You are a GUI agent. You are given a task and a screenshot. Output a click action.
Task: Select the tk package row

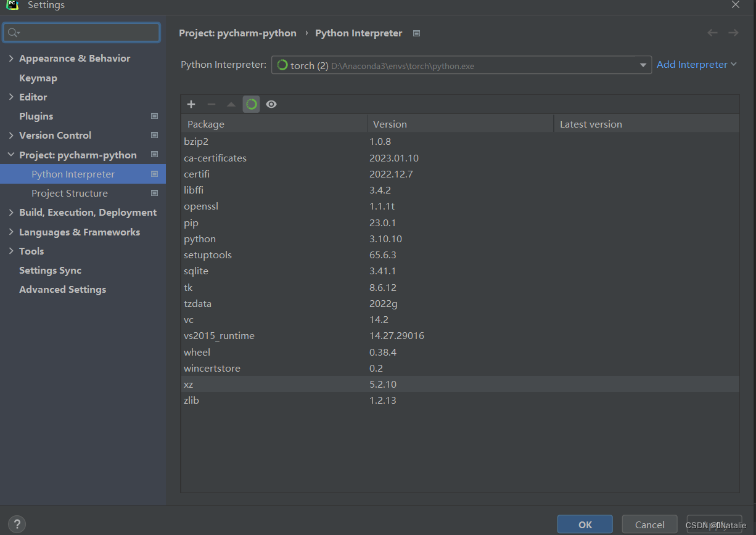click(460, 287)
